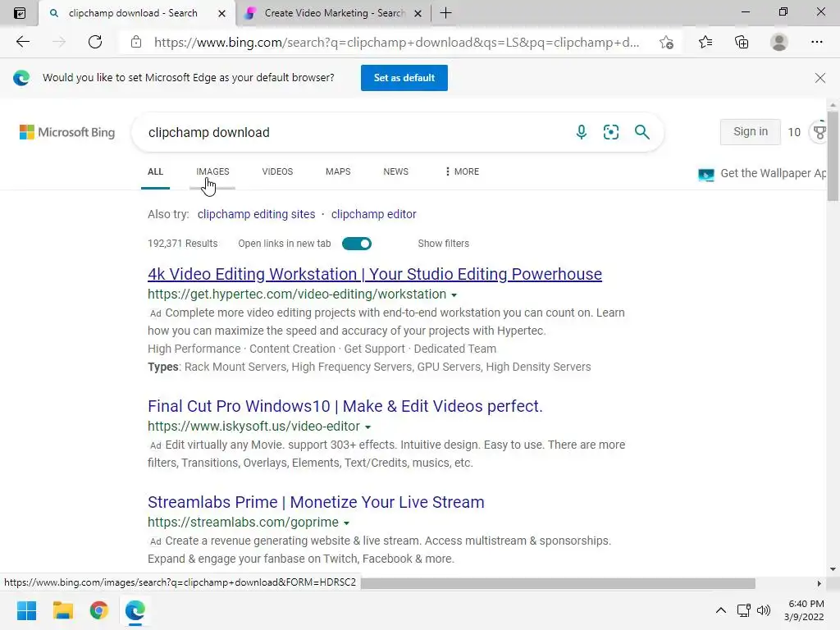This screenshot has height=630, width=840.
Task: Click the Edge taskbar icon
Action: tap(135, 610)
